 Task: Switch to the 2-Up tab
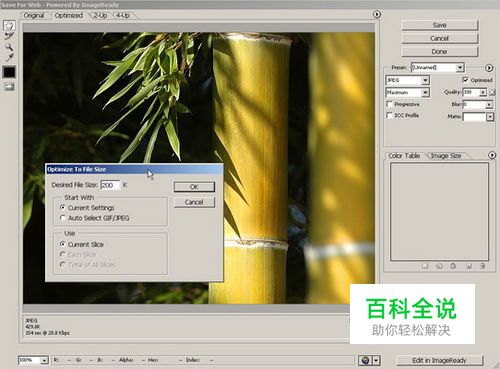100,15
